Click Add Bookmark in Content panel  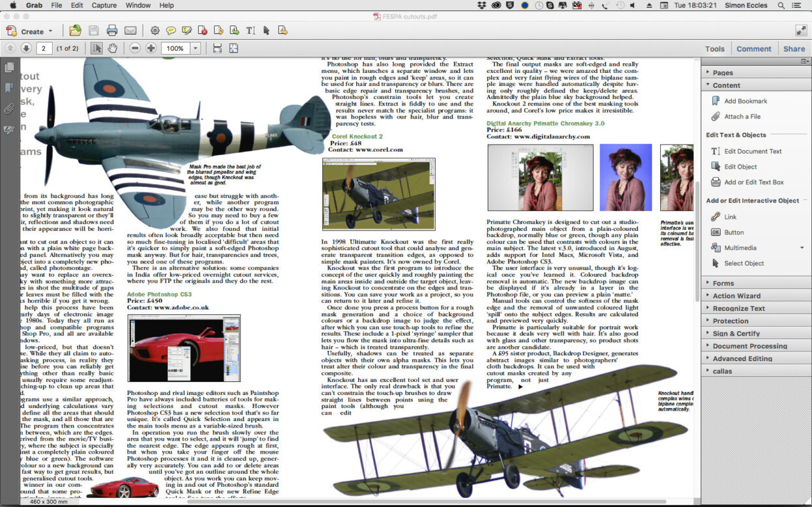[x=745, y=101]
